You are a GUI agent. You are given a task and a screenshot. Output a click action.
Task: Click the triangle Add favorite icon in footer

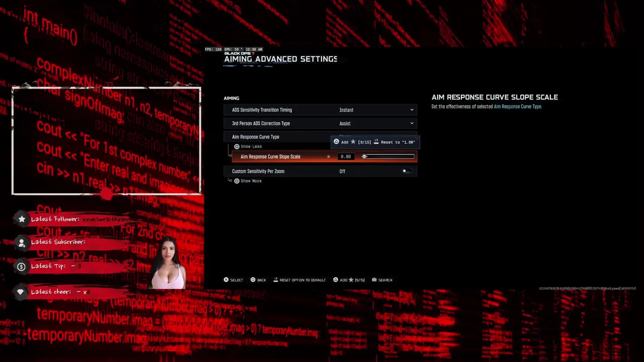pos(336,280)
